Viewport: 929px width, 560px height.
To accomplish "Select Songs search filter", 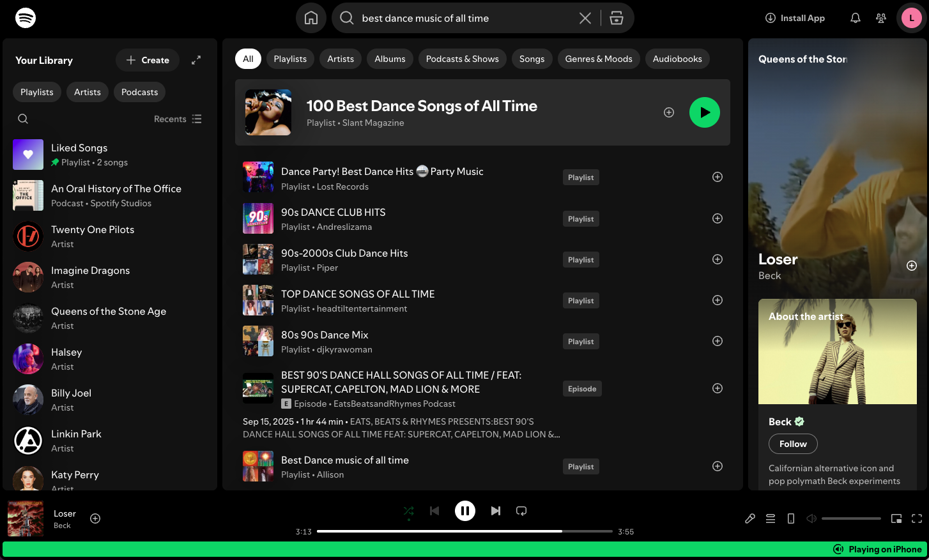I will coord(532,59).
